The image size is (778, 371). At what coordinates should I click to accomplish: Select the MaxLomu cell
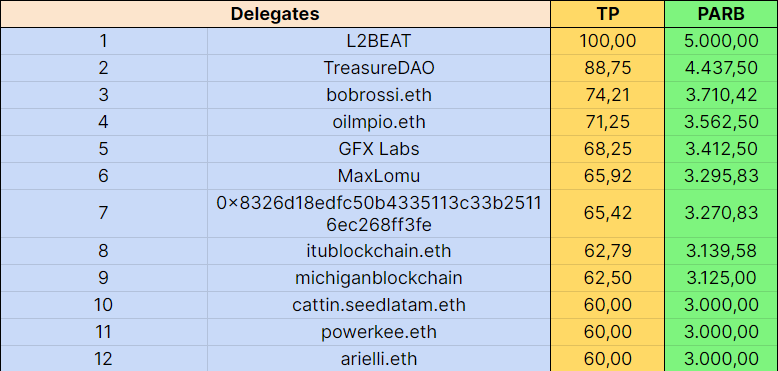(x=379, y=176)
